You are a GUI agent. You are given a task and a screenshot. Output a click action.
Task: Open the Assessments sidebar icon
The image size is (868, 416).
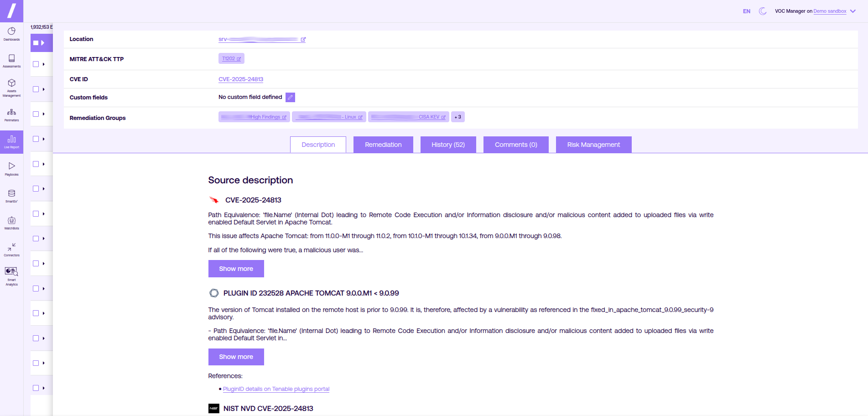click(11, 61)
